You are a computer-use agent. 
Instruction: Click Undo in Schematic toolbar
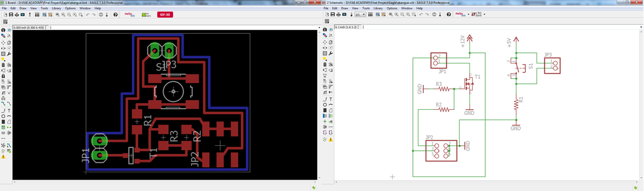421,15
